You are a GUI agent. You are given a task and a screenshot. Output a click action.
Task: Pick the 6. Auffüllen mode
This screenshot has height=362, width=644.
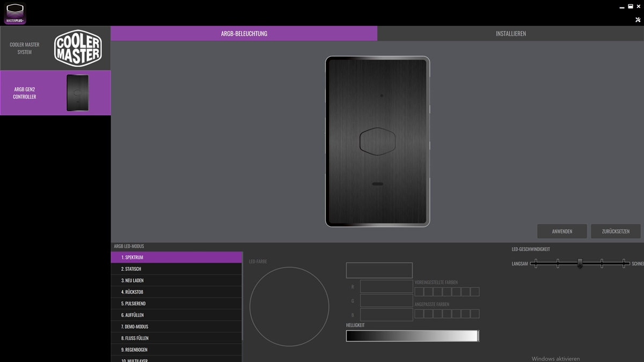(x=177, y=315)
